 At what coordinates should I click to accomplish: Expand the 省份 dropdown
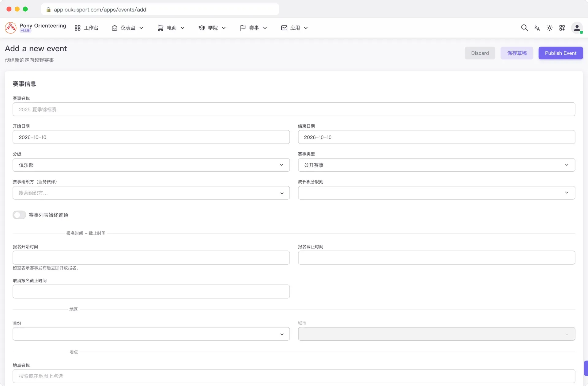tap(151, 334)
